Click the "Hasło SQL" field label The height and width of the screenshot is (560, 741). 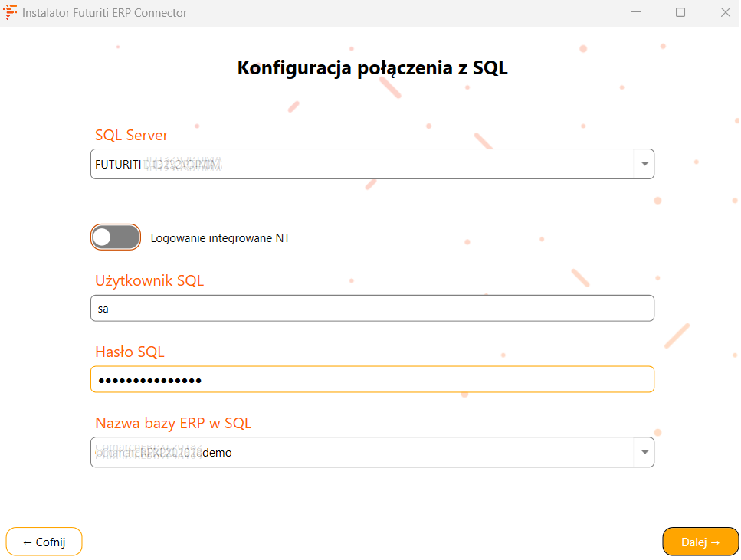tap(130, 352)
